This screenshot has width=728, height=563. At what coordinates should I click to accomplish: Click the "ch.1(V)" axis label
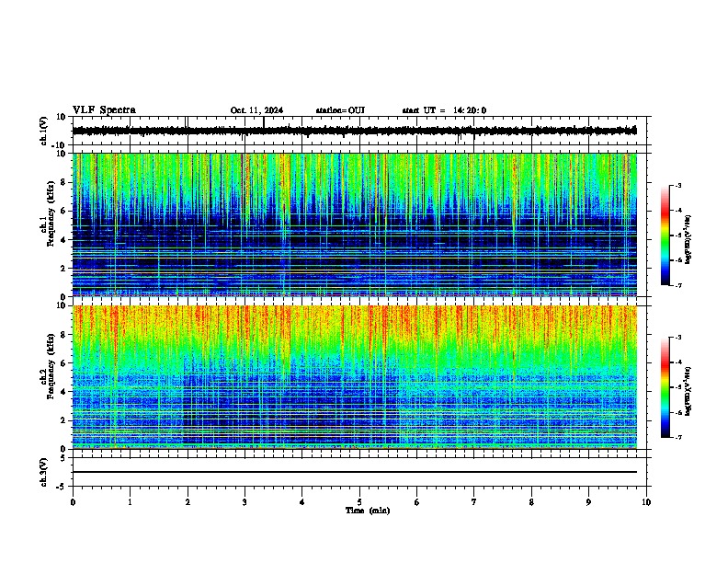[x=44, y=131]
